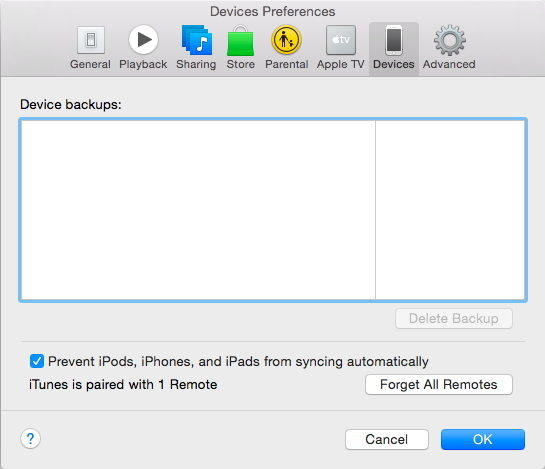Open the Advanced gear icon
Viewport: 545px width, 469px height.
(450, 40)
